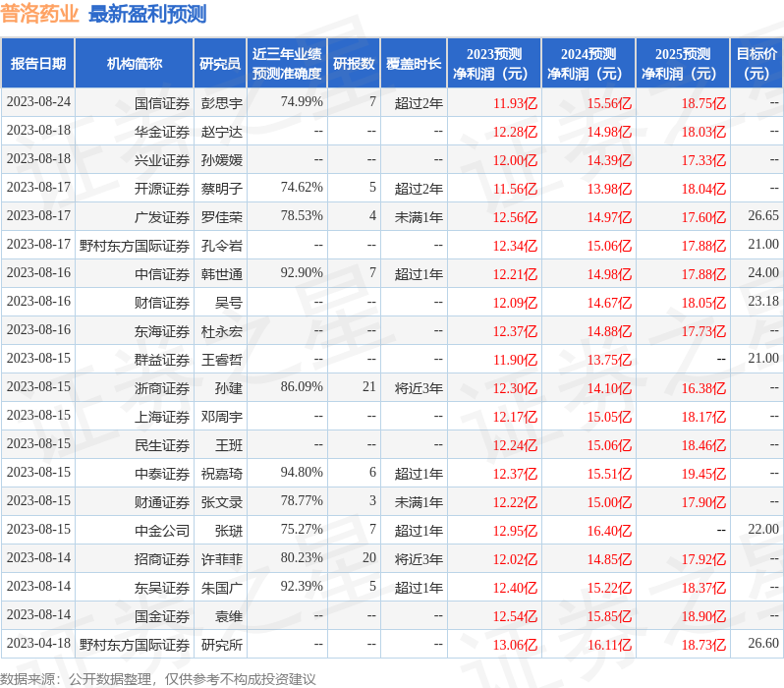
Task: Click 2023 profit forecast 13.06亿
Action: click(x=515, y=646)
